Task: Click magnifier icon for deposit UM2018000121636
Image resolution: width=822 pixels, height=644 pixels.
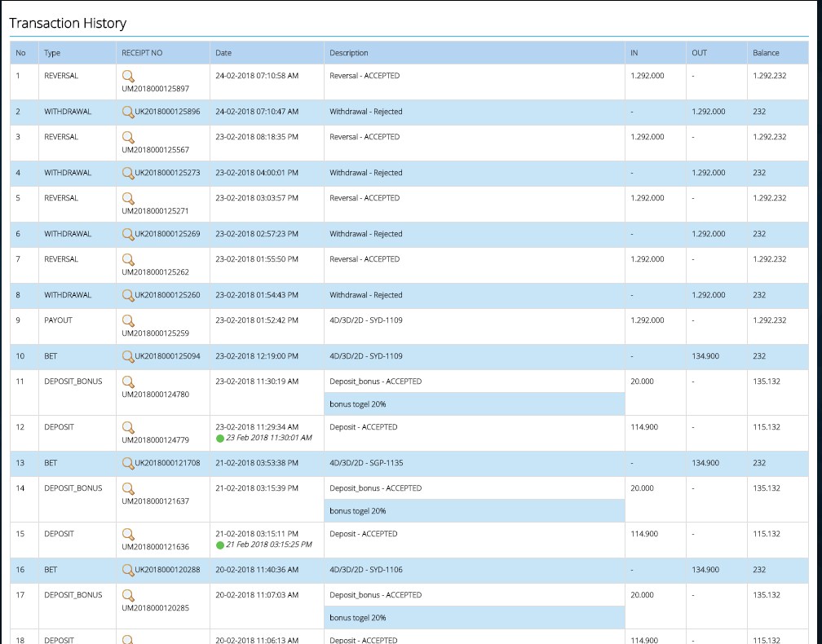Action: [x=128, y=534]
